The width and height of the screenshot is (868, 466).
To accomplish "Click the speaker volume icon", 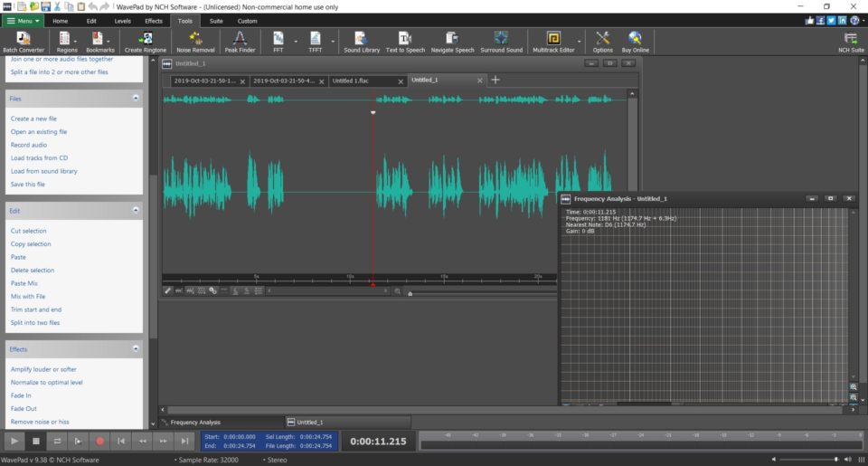I will pos(847,460).
